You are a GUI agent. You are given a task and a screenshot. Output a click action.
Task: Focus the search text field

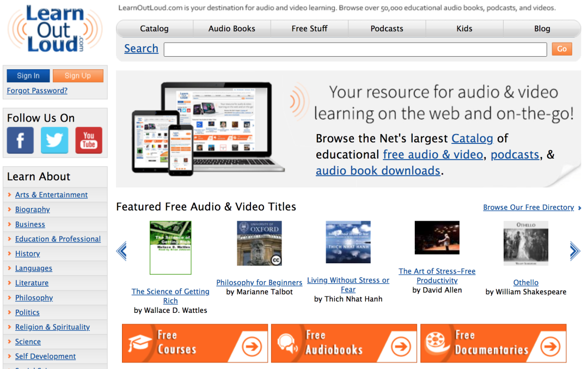356,50
